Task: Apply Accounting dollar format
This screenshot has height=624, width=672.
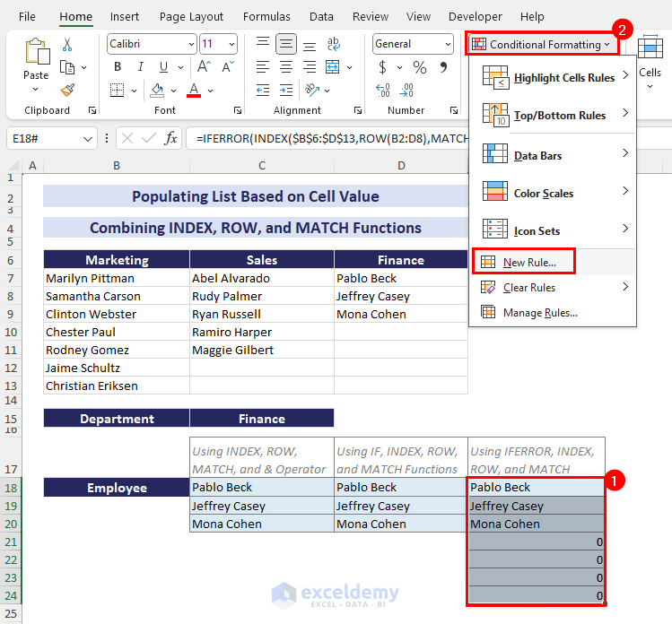Action: (383, 67)
